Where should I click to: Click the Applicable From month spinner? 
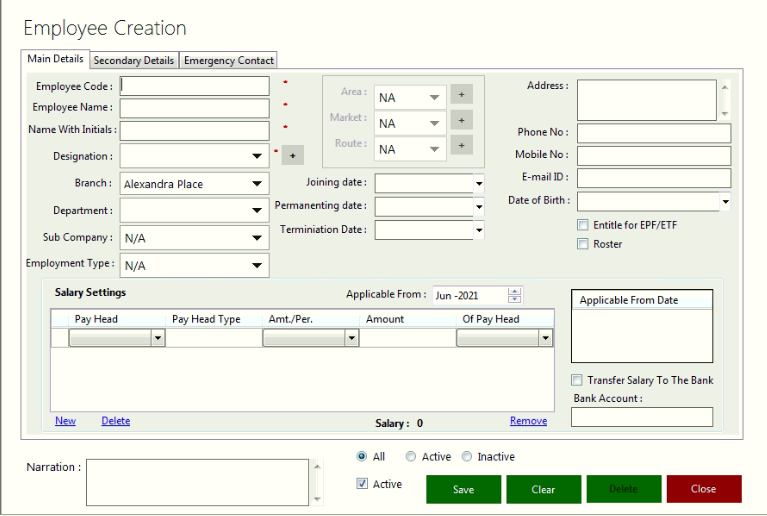coord(515,295)
